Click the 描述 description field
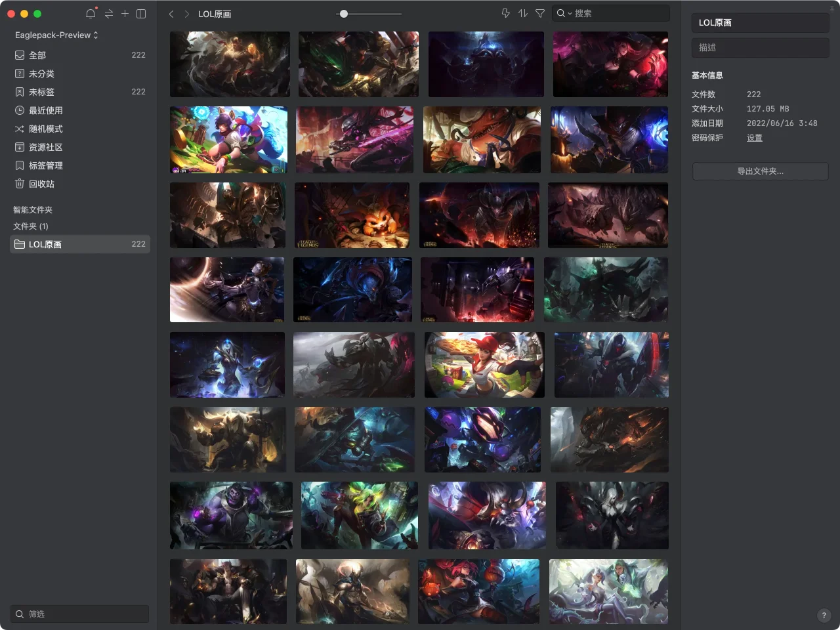The width and height of the screenshot is (840, 630). point(760,48)
